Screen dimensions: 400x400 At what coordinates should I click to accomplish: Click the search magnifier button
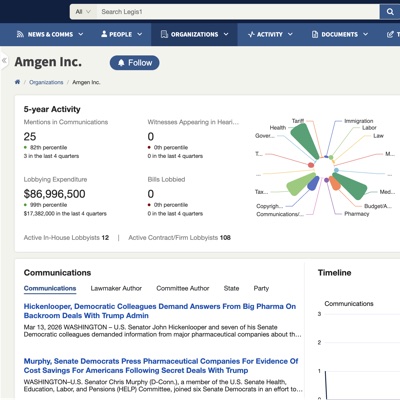390,12
